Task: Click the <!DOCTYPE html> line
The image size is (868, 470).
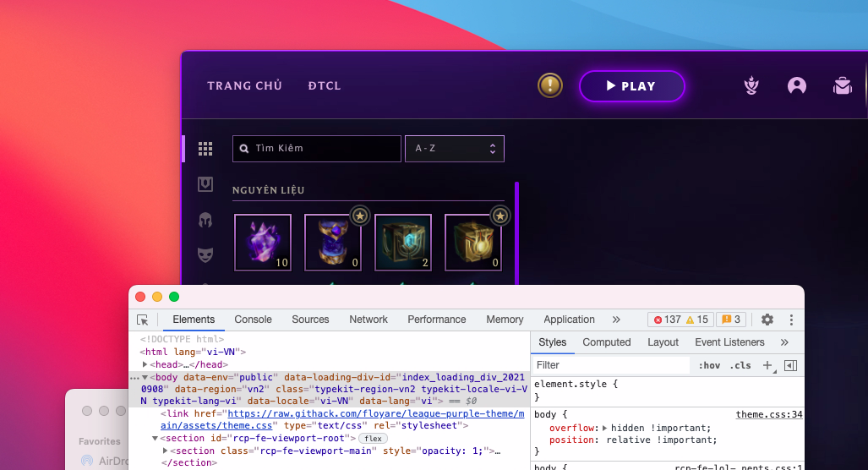Action: [x=182, y=339]
